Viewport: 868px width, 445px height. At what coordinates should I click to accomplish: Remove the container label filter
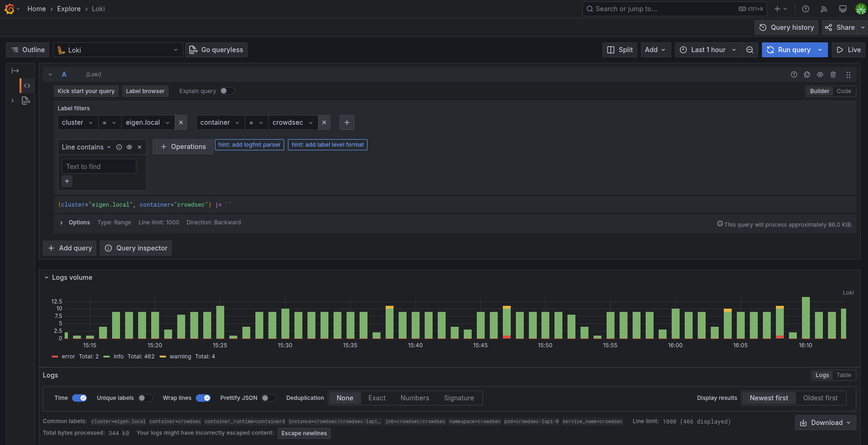click(324, 122)
